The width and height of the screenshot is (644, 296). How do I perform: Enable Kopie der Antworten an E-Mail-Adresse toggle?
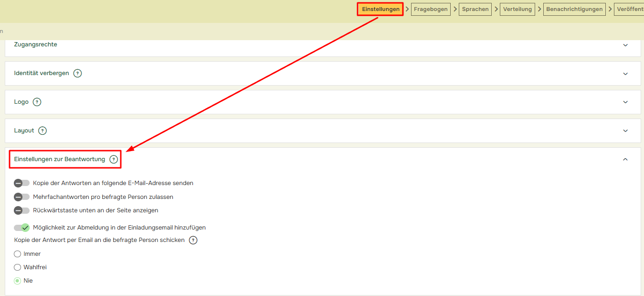point(21,183)
